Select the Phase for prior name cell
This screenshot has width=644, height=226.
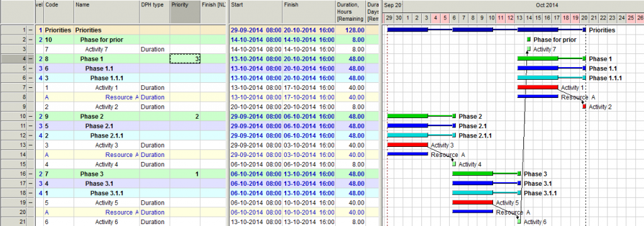click(107, 40)
